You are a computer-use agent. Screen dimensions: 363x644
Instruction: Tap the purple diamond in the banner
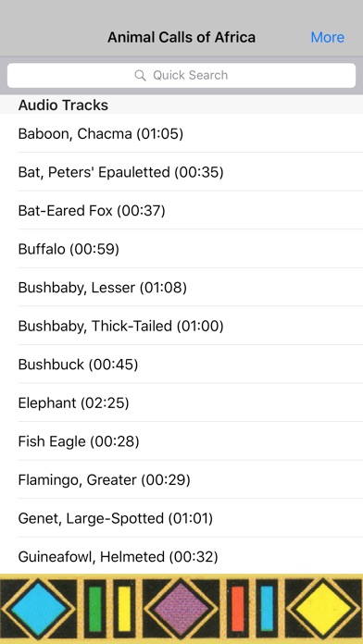click(181, 609)
